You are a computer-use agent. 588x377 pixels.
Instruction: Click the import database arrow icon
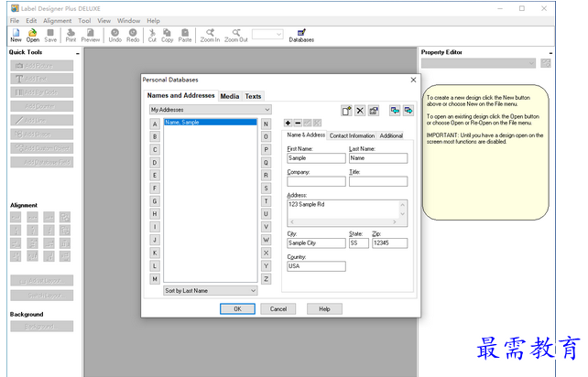(395, 111)
